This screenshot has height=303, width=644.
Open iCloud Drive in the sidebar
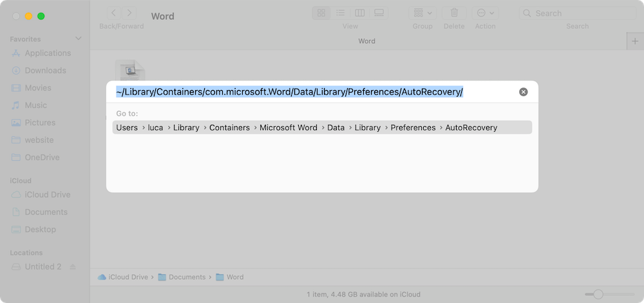[41, 195]
